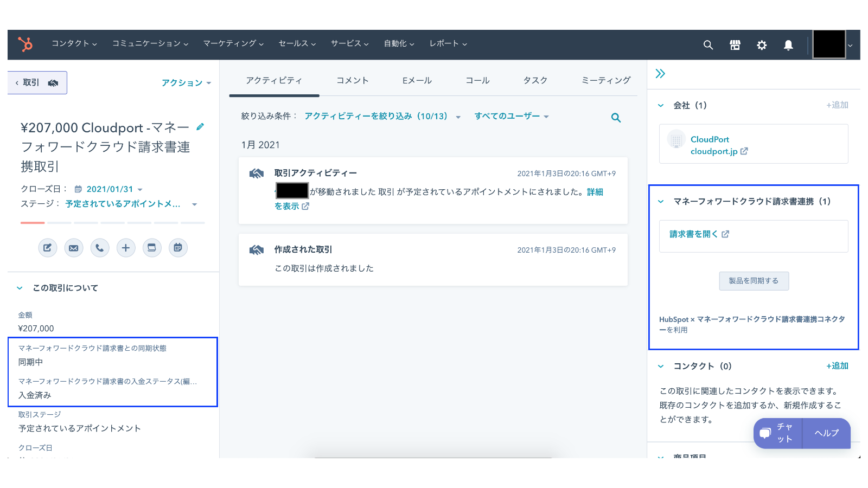
Task: Click the create email envelope icon button
Action: click(x=74, y=248)
